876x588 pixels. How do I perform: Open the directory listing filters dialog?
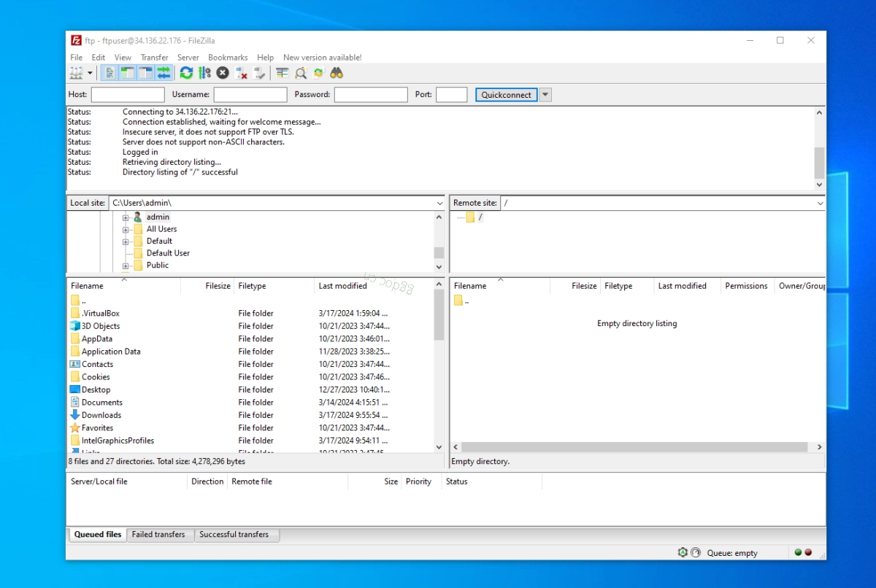point(282,73)
